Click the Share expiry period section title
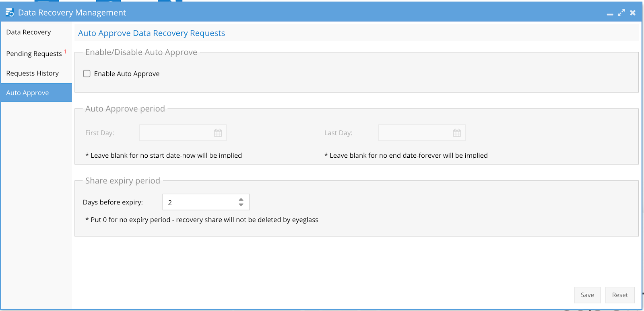This screenshot has width=644, height=311. tap(123, 181)
